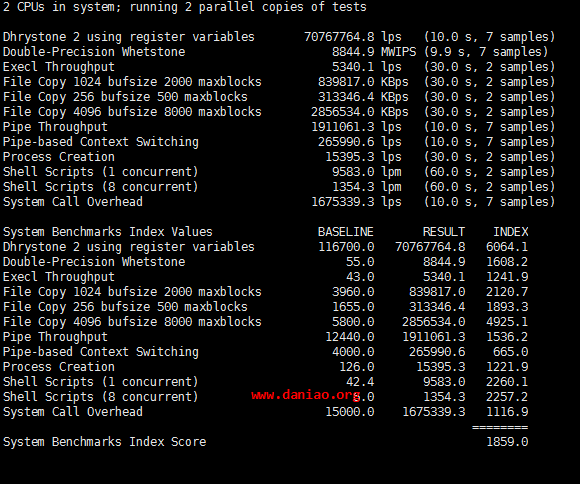580x484 pixels.
Task: Click the Dhrystone '(10.0 s, 7 samples)' timing
Action: (489, 37)
